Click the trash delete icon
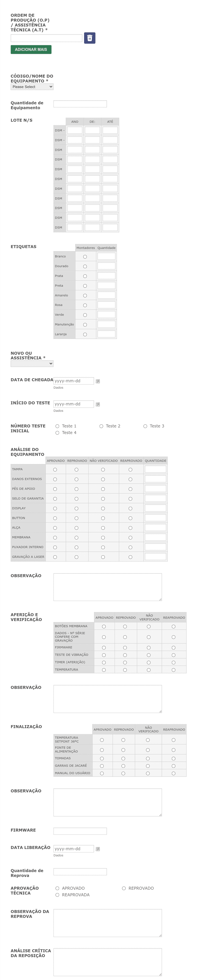The height and width of the screenshot is (980, 197). pyautogui.click(x=89, y=38)
